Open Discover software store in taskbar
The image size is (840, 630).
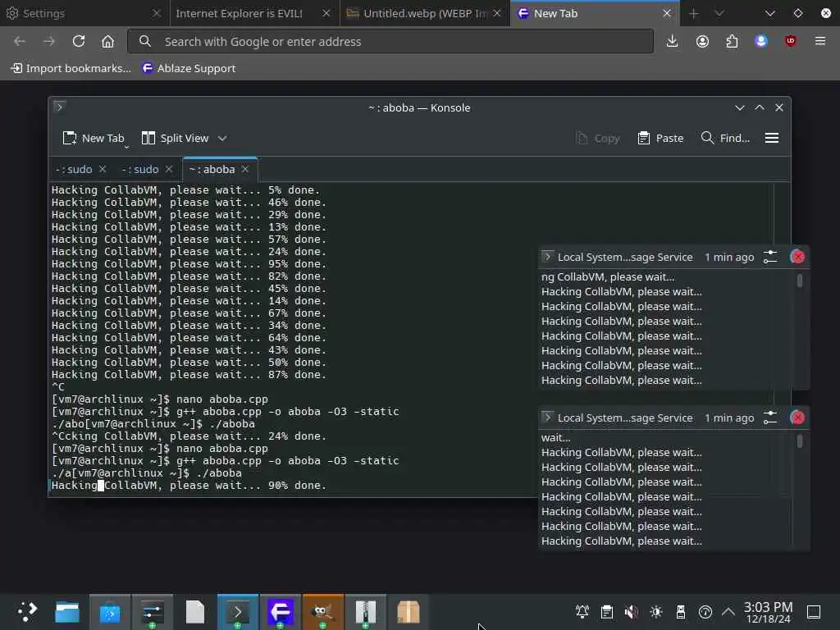pyautogui.click(x=110, y=612)
